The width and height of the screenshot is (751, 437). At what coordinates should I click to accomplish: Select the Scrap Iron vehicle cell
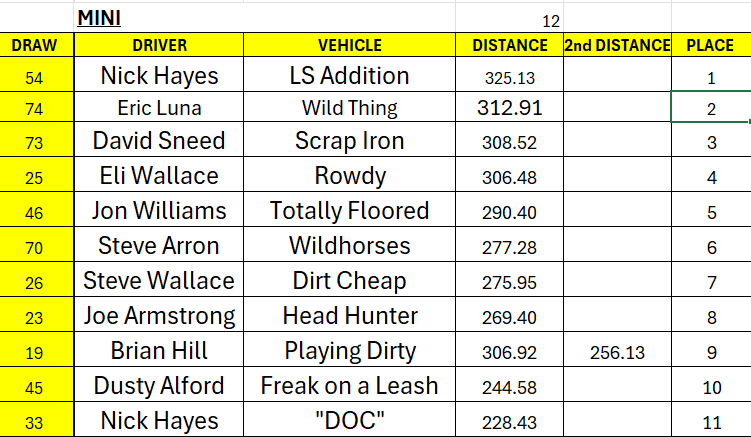(349, 142)
